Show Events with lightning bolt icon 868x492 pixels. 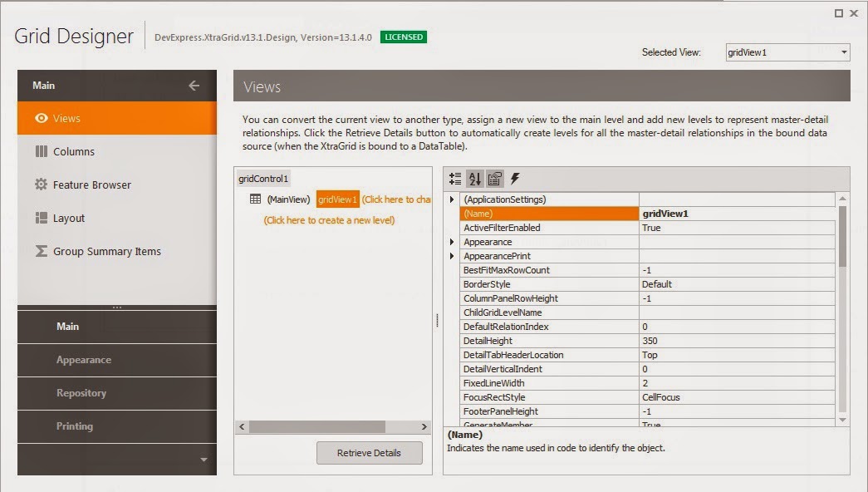(515, 179)
